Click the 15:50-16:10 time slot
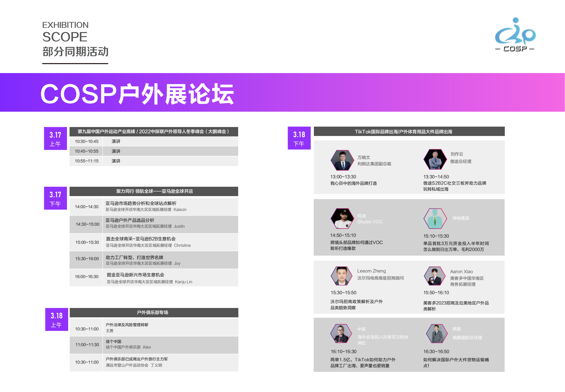Screen dimensions: 565x392 click(x=436, y=293)
